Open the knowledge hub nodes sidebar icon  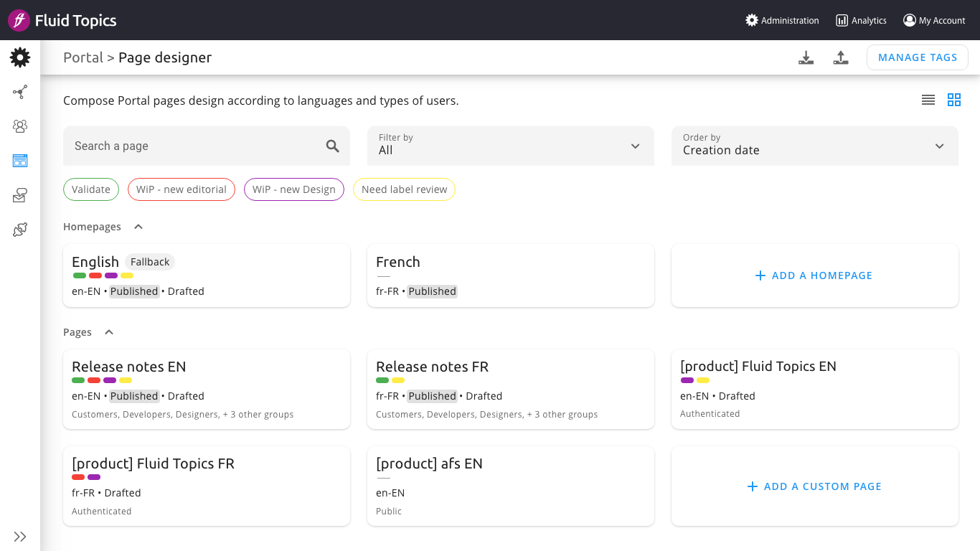coord(20,92)
